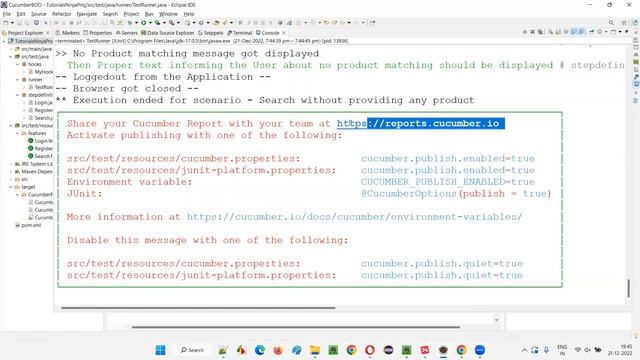The height and width of the screenshot is (360, 640).
Task: Click the Eclipse IDE taskbar icon
Action: [x=388, y=350]
